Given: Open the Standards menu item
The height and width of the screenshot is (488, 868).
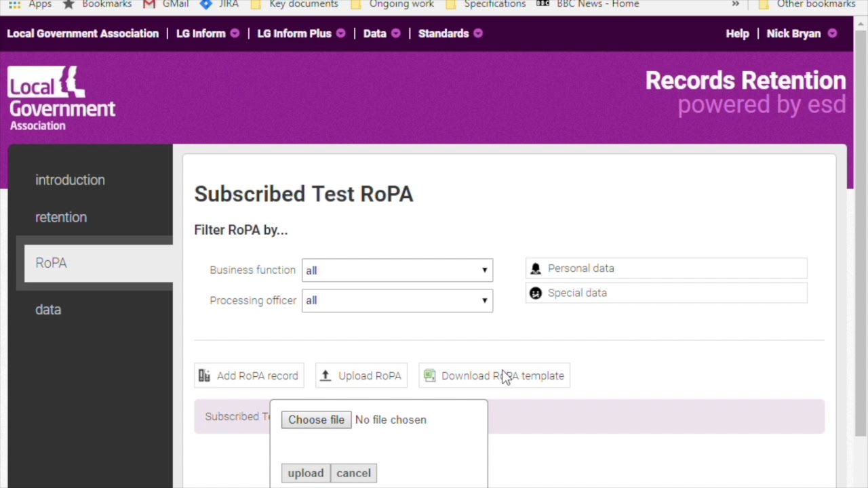Looking at the screenshot, I should coord(443,33).
